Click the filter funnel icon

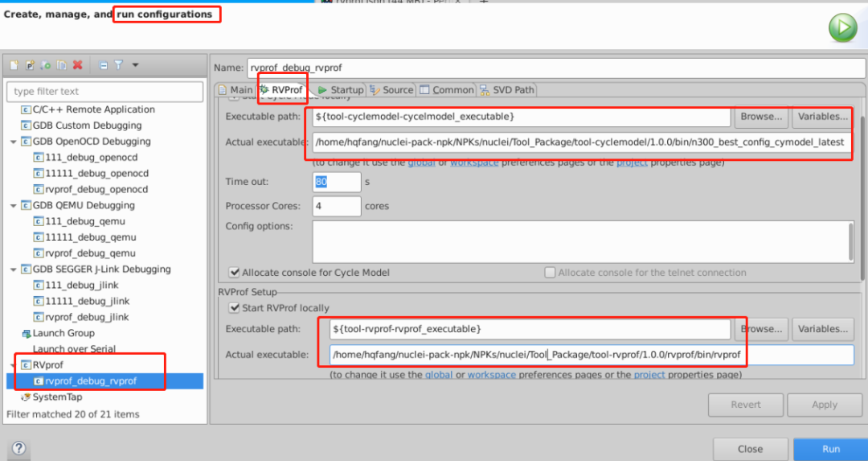118,65
